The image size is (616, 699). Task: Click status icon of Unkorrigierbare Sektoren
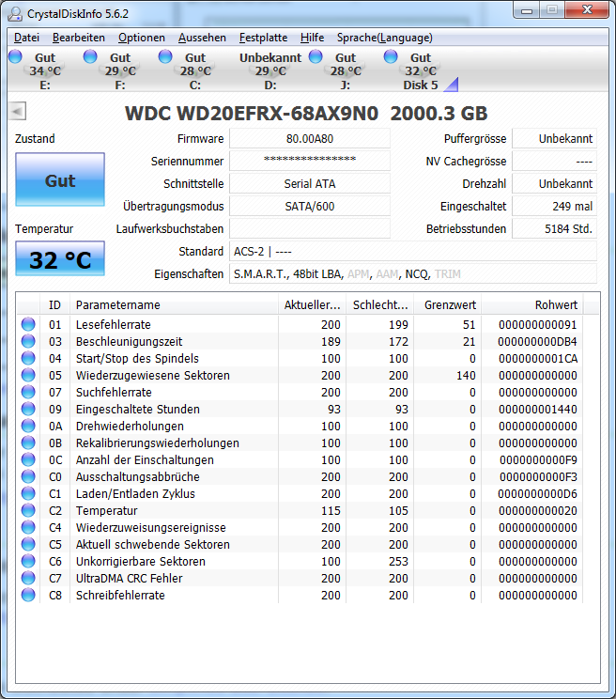tap(28, 561)
